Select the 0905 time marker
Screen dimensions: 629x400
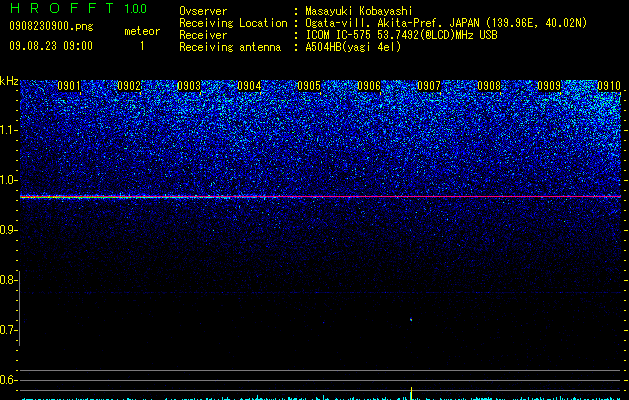[309, 86]
